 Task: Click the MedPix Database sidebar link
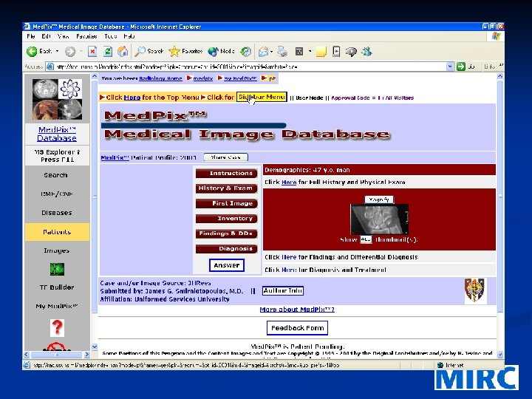tap(57, 134)
